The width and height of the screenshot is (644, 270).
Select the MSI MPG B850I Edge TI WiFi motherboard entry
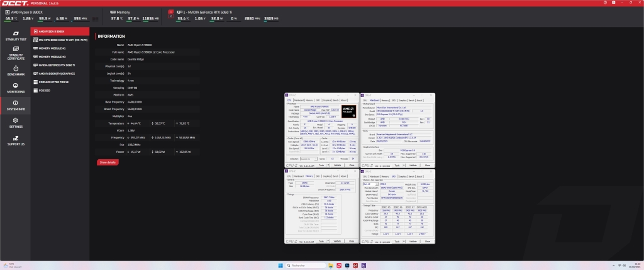pos(60,40)
